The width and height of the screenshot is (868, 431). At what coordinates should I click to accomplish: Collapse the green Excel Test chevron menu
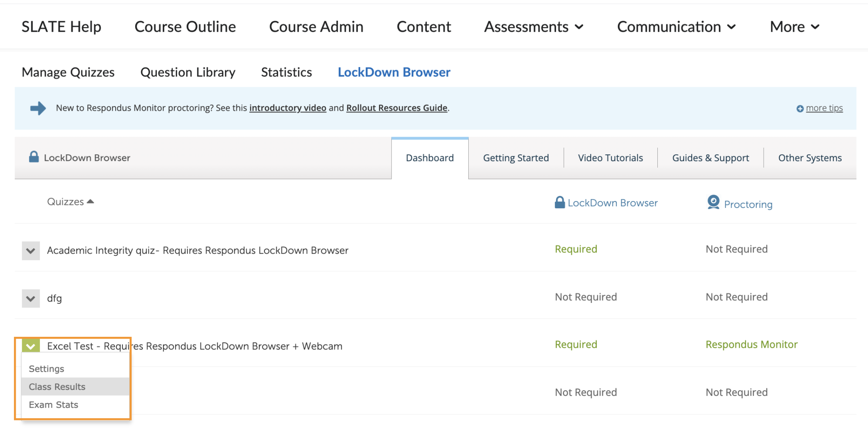click(31, 346)
